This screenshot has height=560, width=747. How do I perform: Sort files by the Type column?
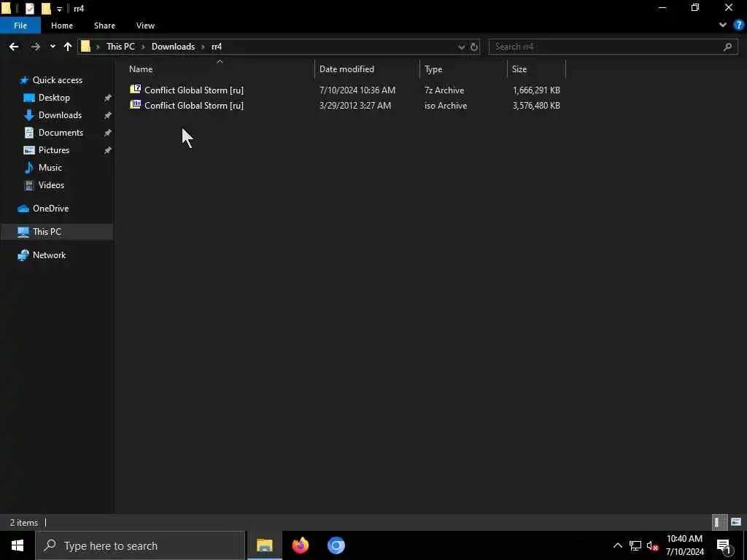463,69
